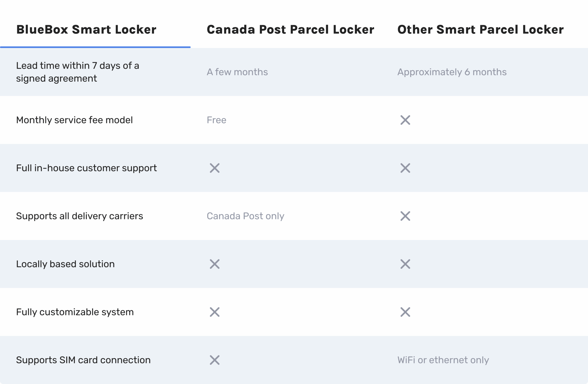Click the 'Canada Post only' cell
This screenshot has height=384, width=588.
click(x=245, y=216)
